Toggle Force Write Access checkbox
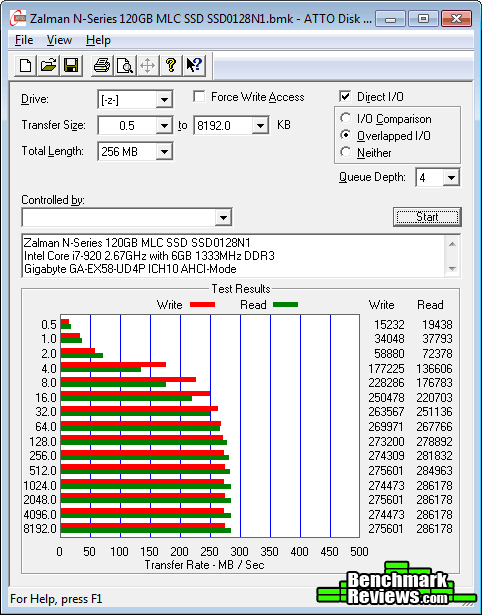 point(199,96)
